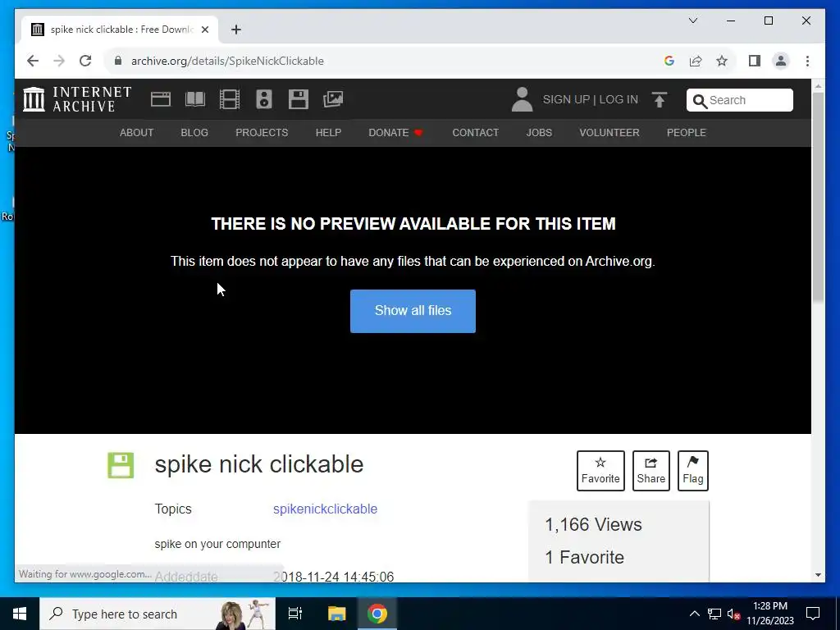The width and height of the screenshot is (840, 630).
Task: Open the HELP menu item
Action: tap(328, 133)
